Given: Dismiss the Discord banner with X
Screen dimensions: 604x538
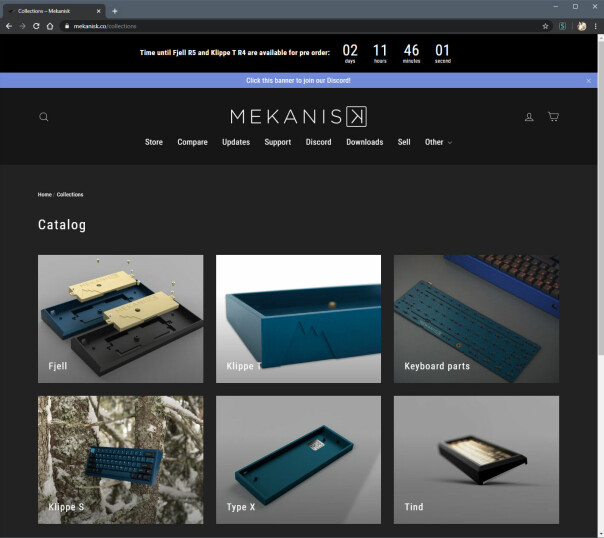Looking at the screenshot, I should (x=589, y=80).
